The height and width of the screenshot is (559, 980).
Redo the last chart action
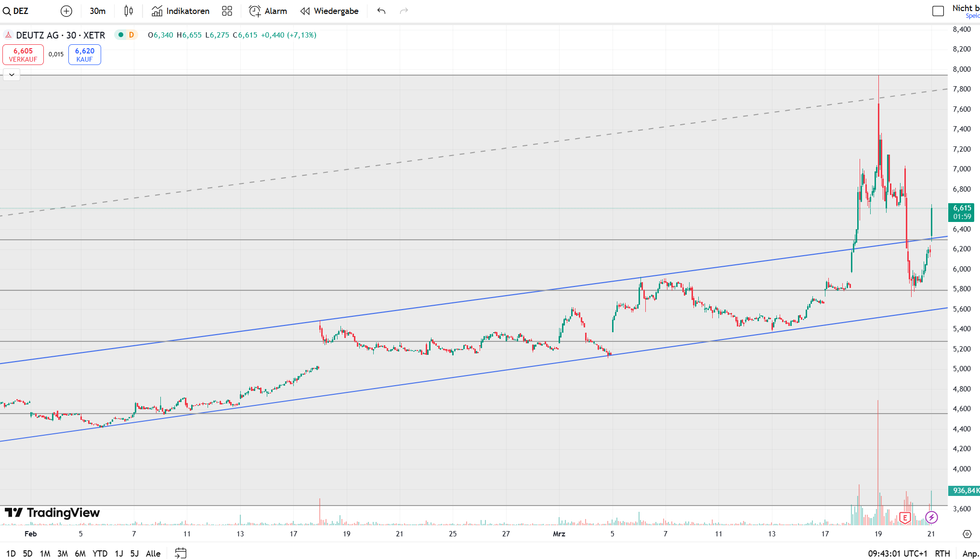404,11
